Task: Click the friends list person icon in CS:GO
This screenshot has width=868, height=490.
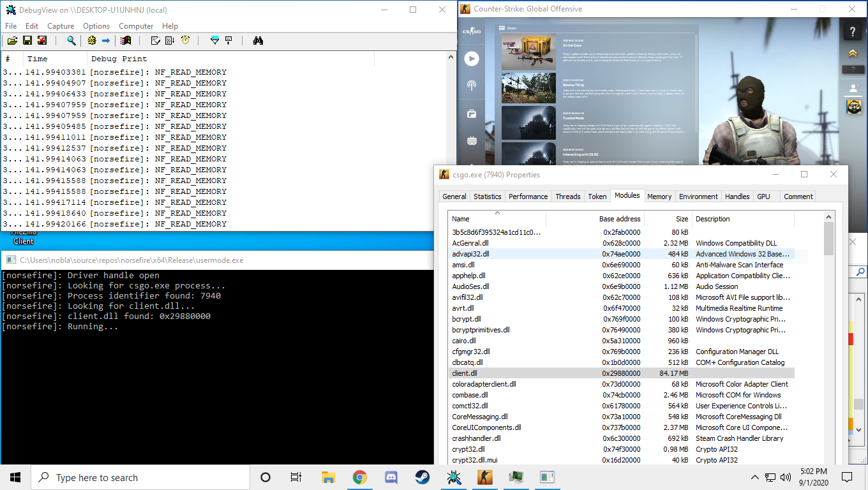Action: click(853, 88)
